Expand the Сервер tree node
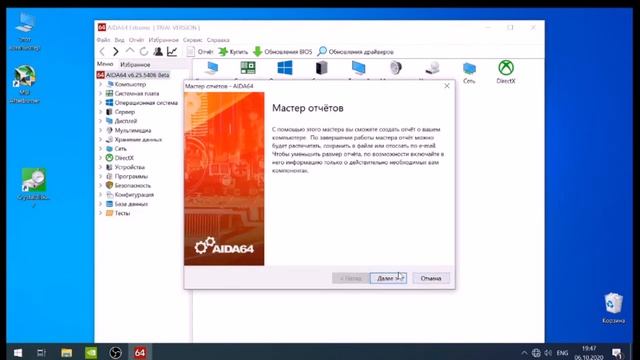The width and height of the screenshot is (640, 360). [101, 112]
